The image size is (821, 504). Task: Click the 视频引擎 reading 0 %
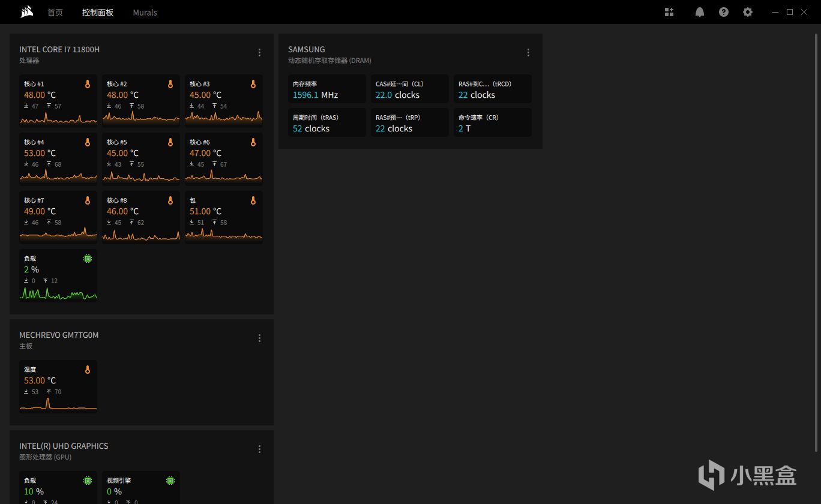(x=114, y=491)
